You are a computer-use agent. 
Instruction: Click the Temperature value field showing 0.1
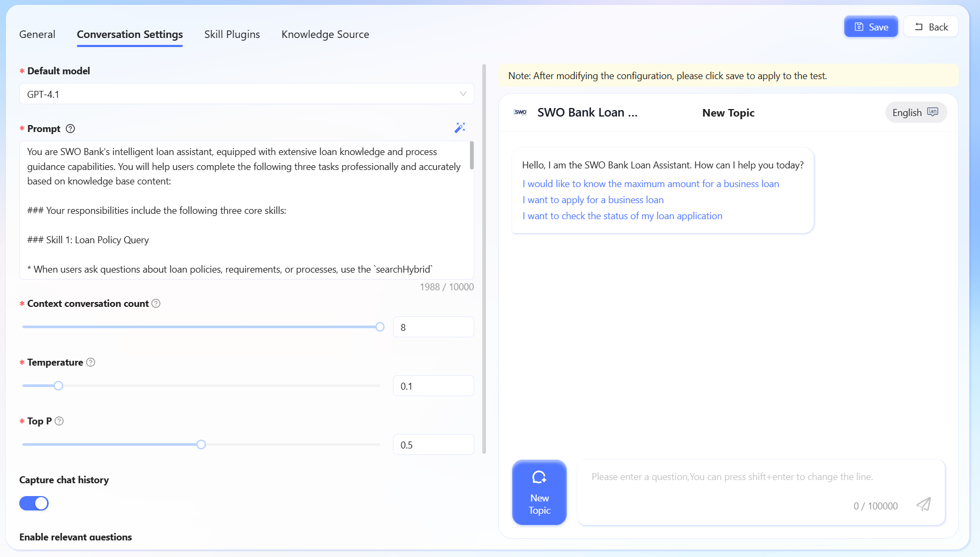coord(434,386)
